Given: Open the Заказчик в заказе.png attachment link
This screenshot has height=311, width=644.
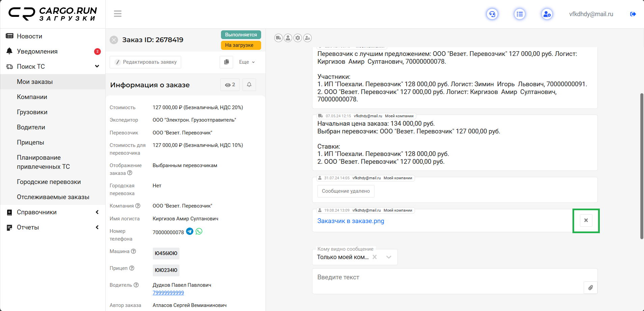Looking at the screenshot, I should click(x=351, y=221).
